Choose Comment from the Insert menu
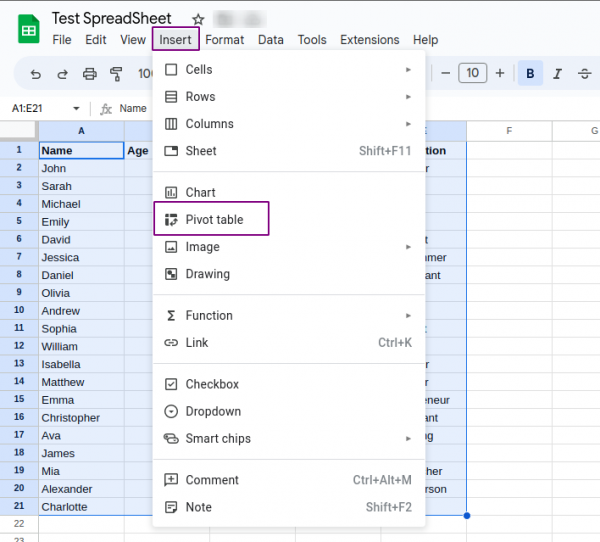Viewport: 600px width, 542px height. (x=289, y=480)
